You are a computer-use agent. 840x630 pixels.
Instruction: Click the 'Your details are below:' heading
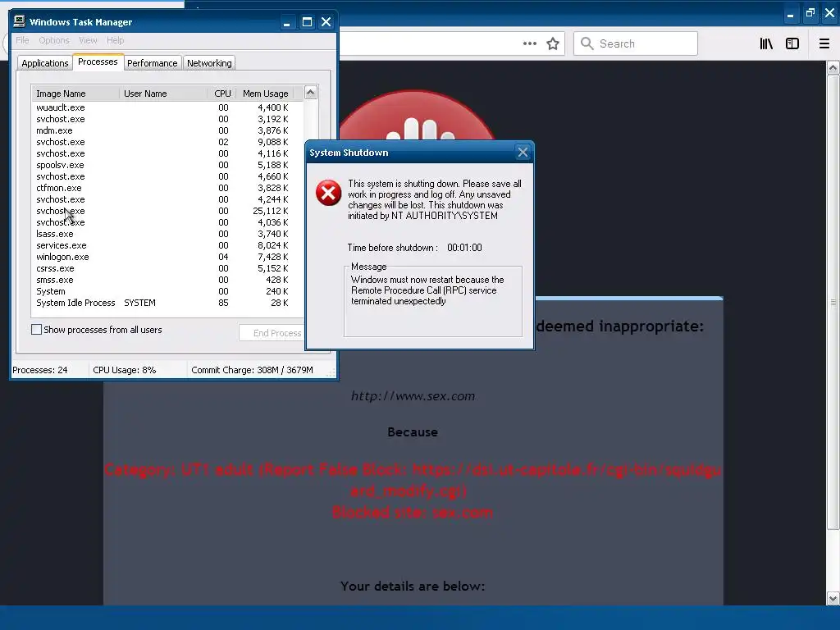coord(413,586)
